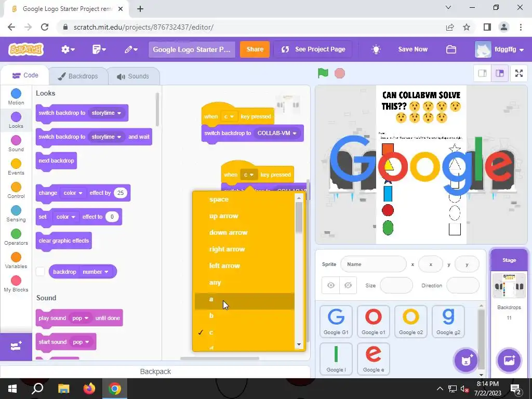This screenshot has width=532, height=399.
Task: Click Save Now
Action: click(413, 49)
